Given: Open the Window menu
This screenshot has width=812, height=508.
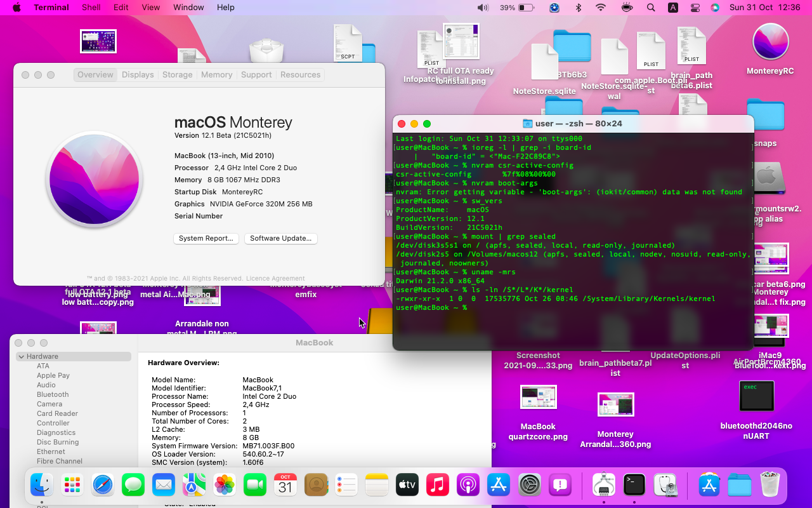Looking at the screenshot, I should 188,8.
